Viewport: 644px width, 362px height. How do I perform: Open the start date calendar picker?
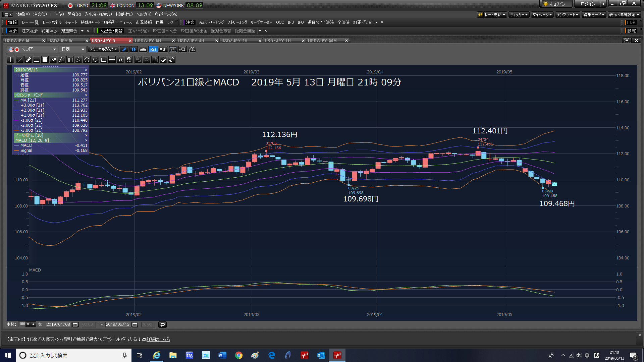pyautogui.click(x=75, y=324)
